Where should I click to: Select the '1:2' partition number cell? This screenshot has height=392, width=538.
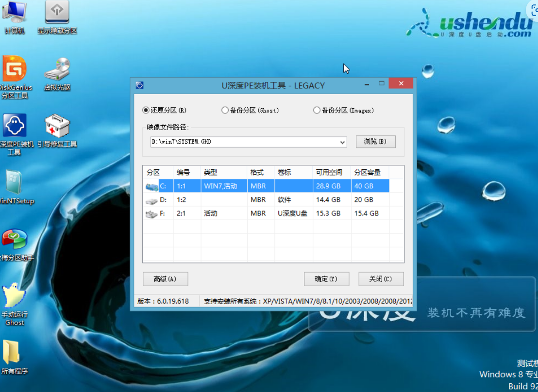(x=187, y=199)
